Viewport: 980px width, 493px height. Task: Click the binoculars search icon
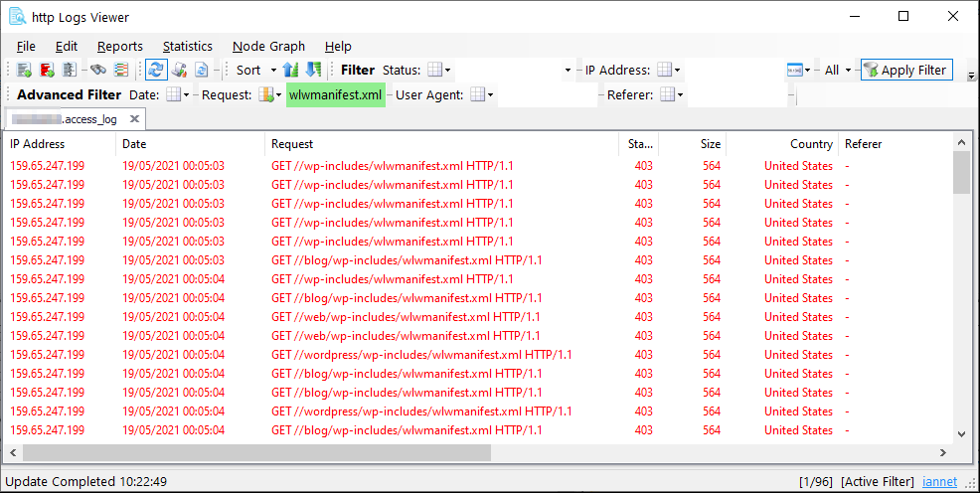pos(97,71)
